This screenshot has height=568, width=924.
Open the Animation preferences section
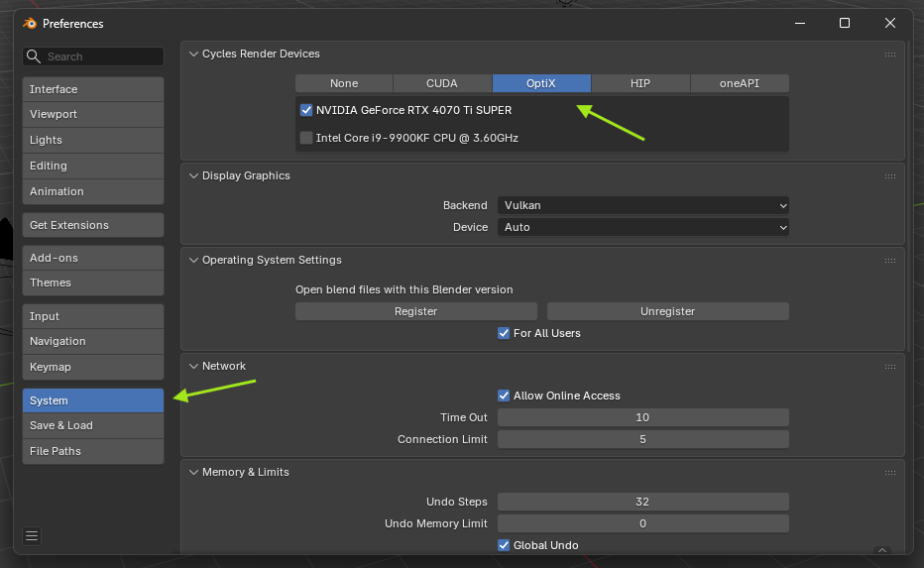coord(93,191)
